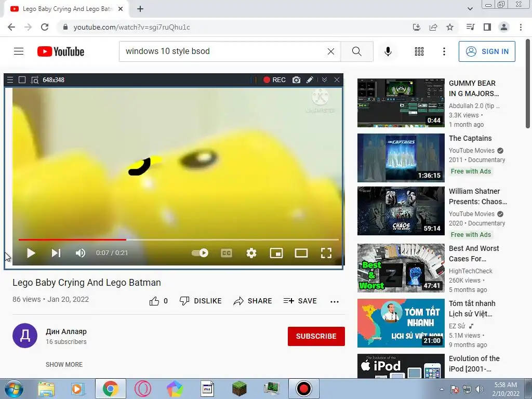Mute the video volume

click(x=81, y=253)
